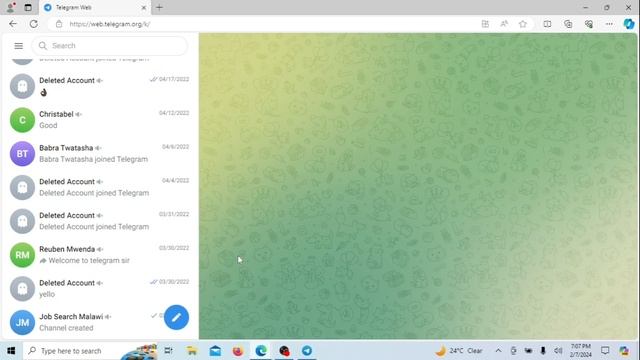The width and height of the screenshot is (640, 360).
Task: Open the notifications center
Action: coord(605,351)
